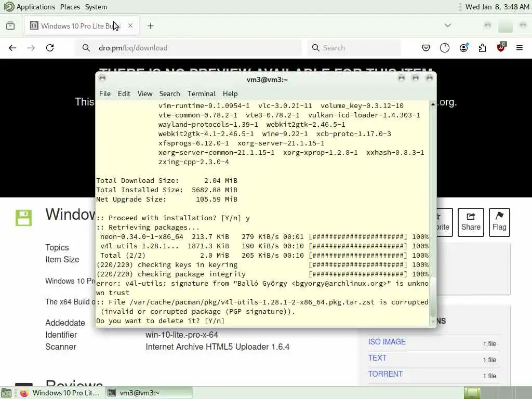This screenshot has width=532, height=399.
Task: Maximize the vm3@vm3 terminal window
Action: 415,78
